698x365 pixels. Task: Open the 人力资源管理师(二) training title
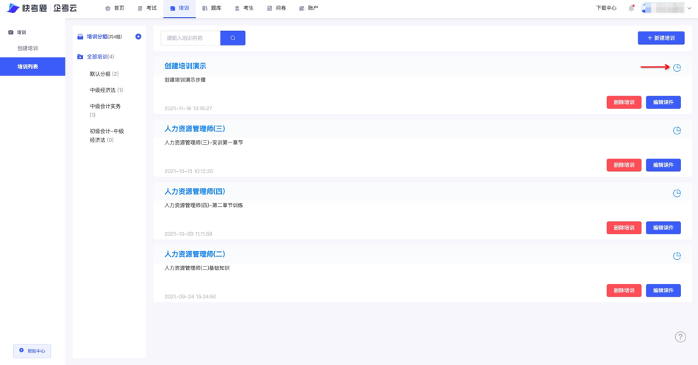(195, 254)
